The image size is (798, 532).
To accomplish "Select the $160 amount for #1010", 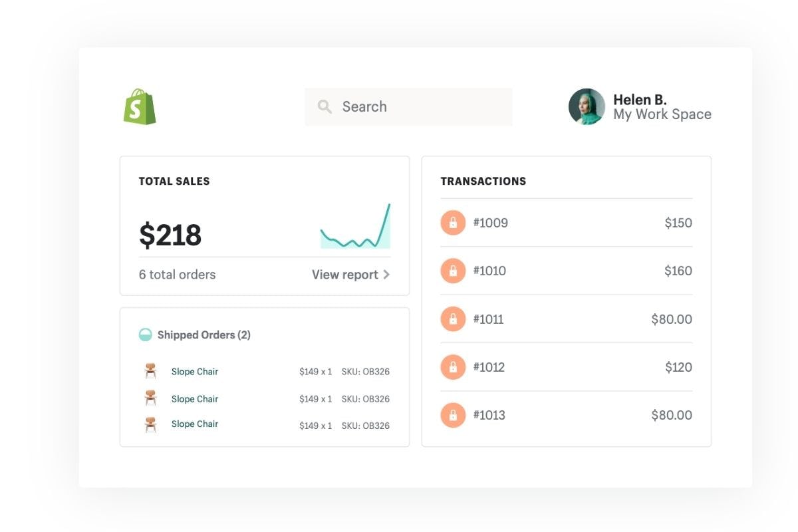I will coord(678,271).
